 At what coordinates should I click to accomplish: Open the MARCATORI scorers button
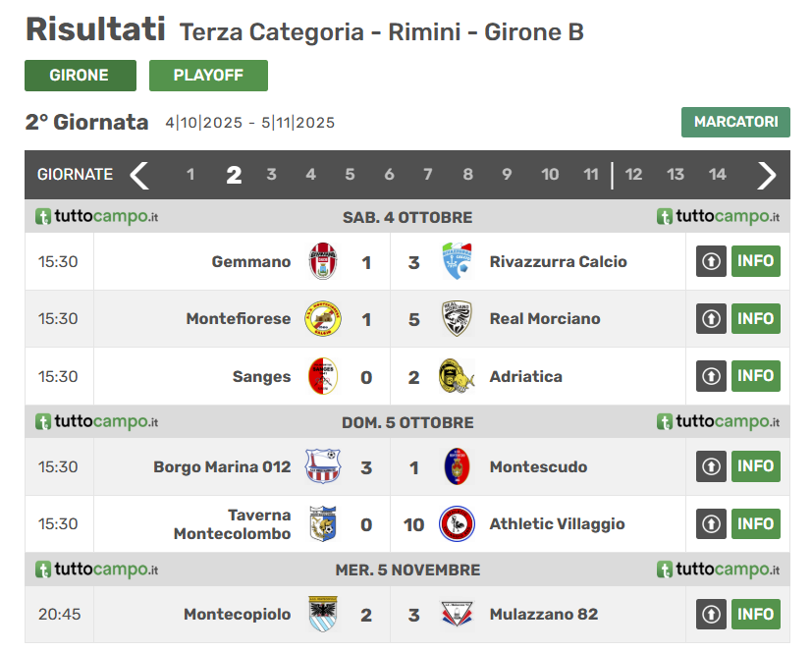[x=735, y=122]
